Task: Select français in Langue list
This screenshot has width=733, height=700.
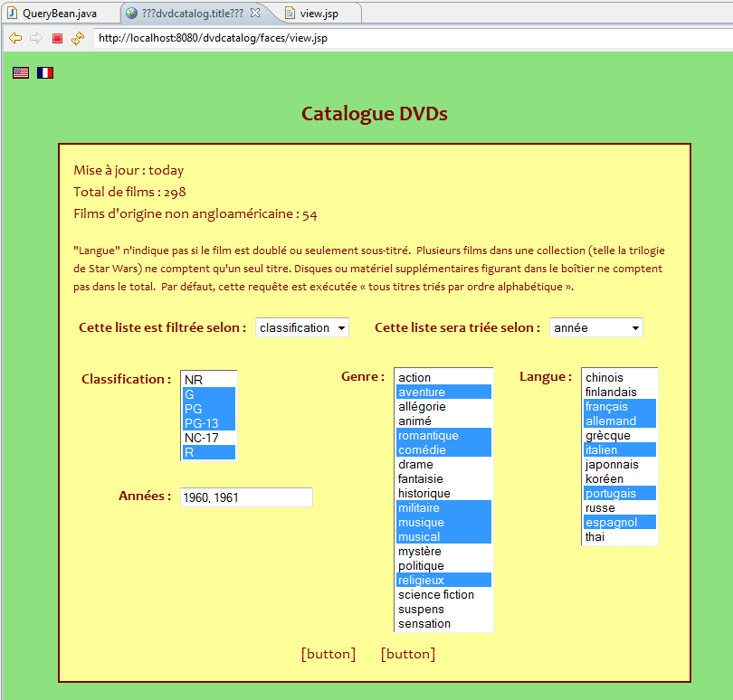Action: click(x=620, y=406)
